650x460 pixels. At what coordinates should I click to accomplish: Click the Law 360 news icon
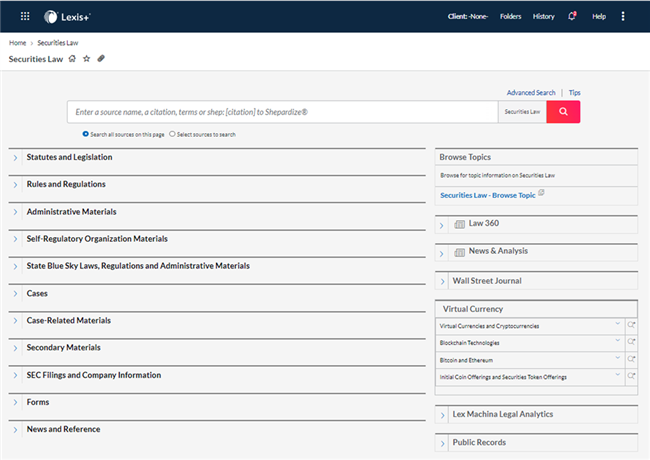459,224
